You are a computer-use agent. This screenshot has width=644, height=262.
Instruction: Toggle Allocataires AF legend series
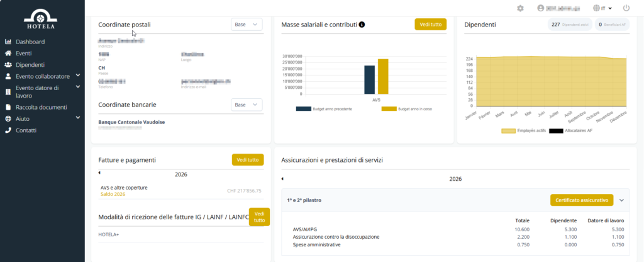[574, 130]
